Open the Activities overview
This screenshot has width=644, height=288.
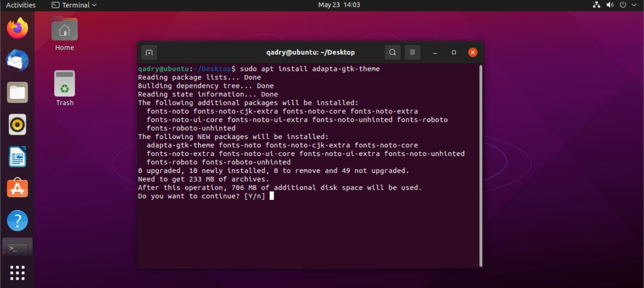coord(21,5)
